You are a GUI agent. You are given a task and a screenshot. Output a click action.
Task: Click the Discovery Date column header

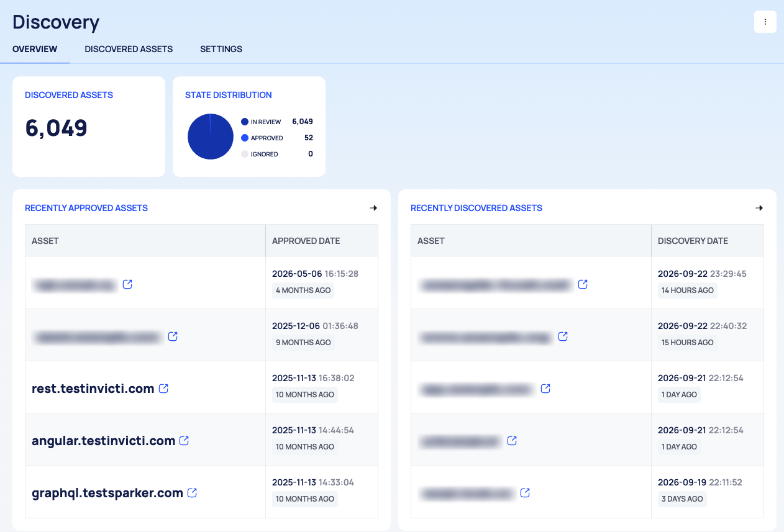[x=693, y=241]
